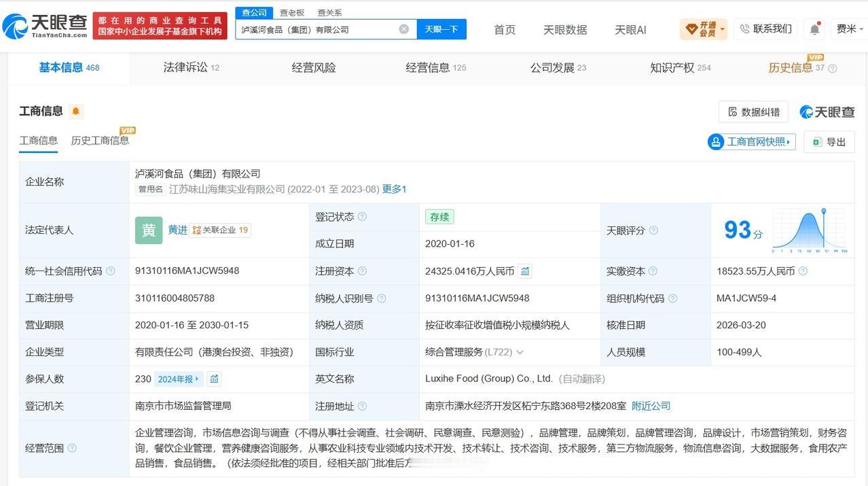Click 数据纠错 button
Viewport: 868px width, 486px height.
(x=753, y=112)
